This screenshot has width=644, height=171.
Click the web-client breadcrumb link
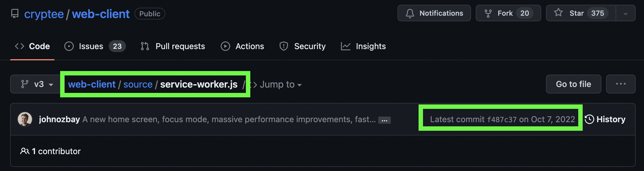point(92,84)
